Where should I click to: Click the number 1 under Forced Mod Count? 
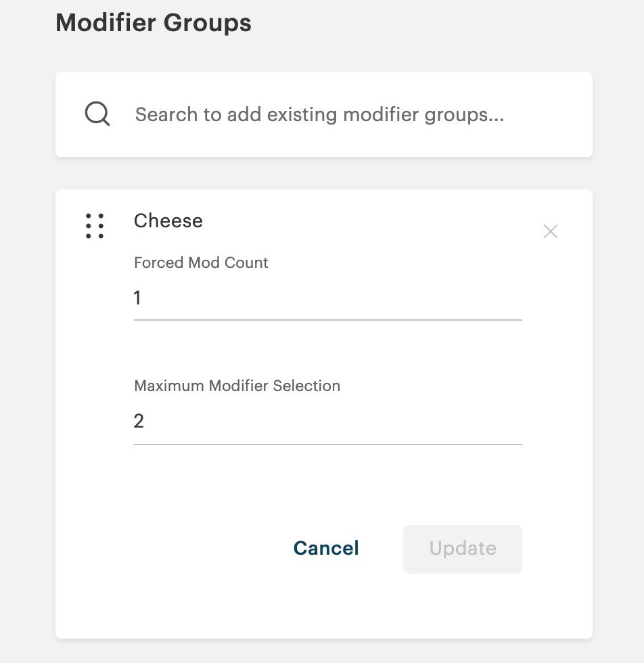(137, 298)
